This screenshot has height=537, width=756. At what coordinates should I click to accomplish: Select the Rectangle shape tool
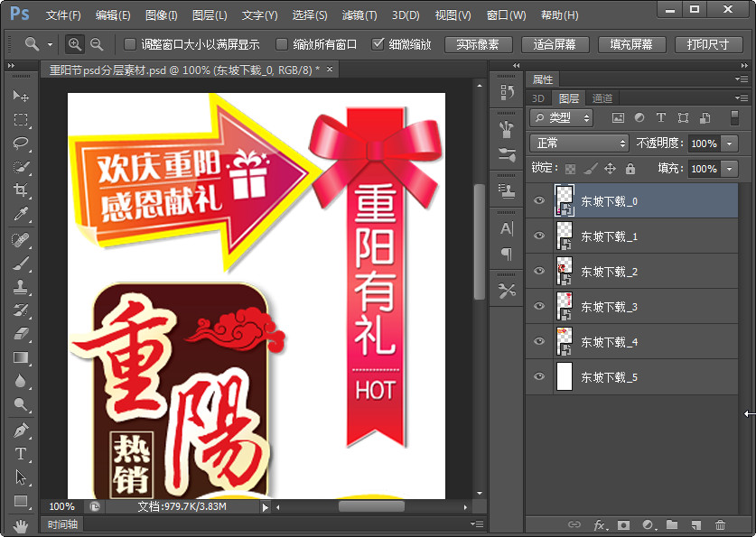(x=21, y=501)
